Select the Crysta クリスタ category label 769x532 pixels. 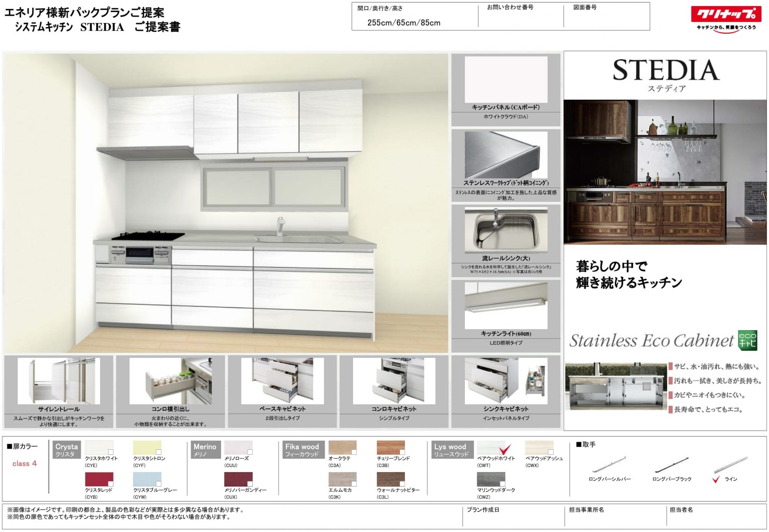67,450
